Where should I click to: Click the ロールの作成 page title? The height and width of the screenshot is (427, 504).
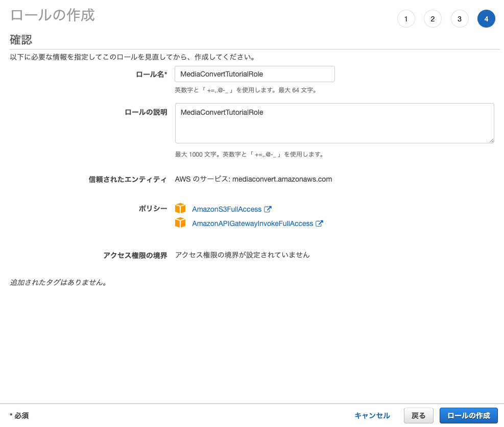click(x=53, y=15)
